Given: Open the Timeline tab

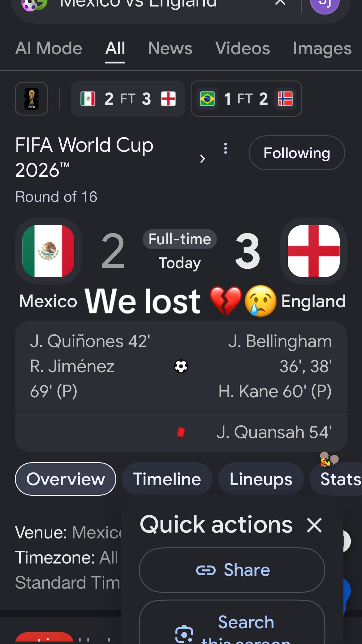Looking at the screenshot, I should 167,479.
